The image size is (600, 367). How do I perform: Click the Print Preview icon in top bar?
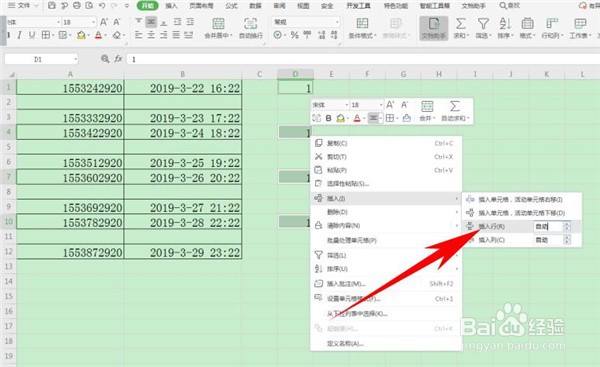click(x=89, y=5)
